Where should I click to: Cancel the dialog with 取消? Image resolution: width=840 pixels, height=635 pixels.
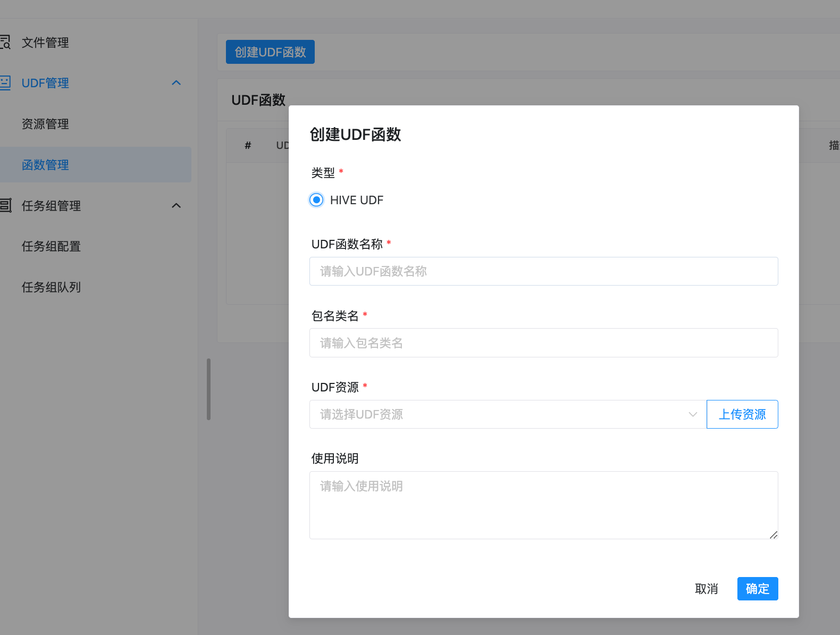(x=707, y=589)
